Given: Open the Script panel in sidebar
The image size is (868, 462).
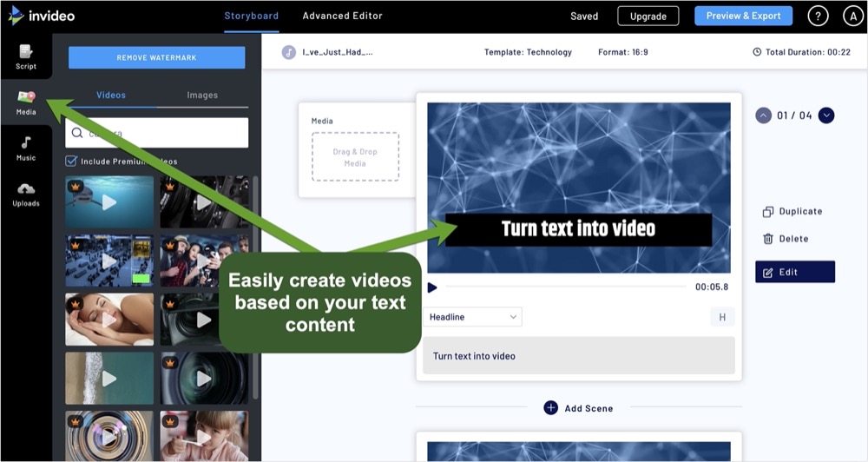Looking at the screenshot, I should pyautogui.click(x=26, y=56).
